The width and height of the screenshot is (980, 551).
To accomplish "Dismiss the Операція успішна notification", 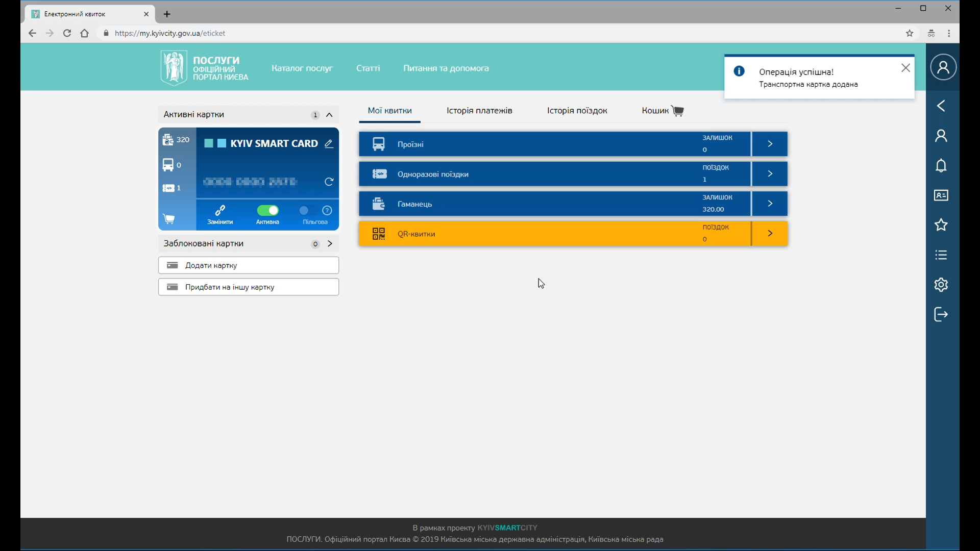I will [906, 68].
